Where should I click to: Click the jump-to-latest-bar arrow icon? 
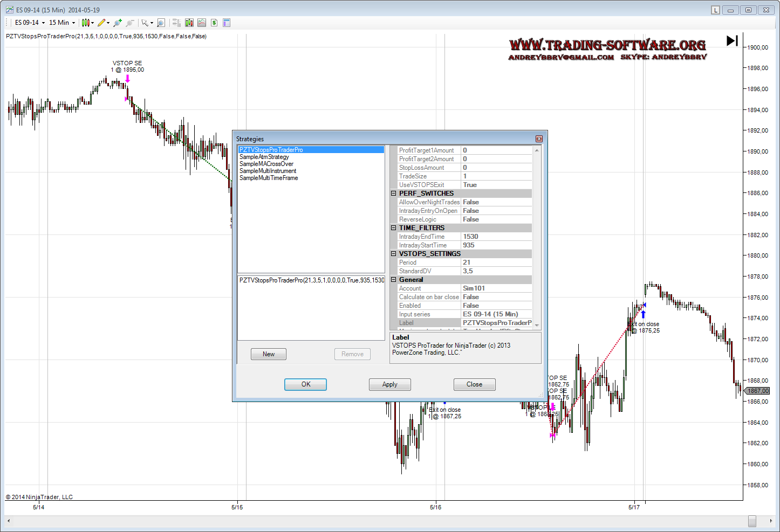click(x=732, y=40)
